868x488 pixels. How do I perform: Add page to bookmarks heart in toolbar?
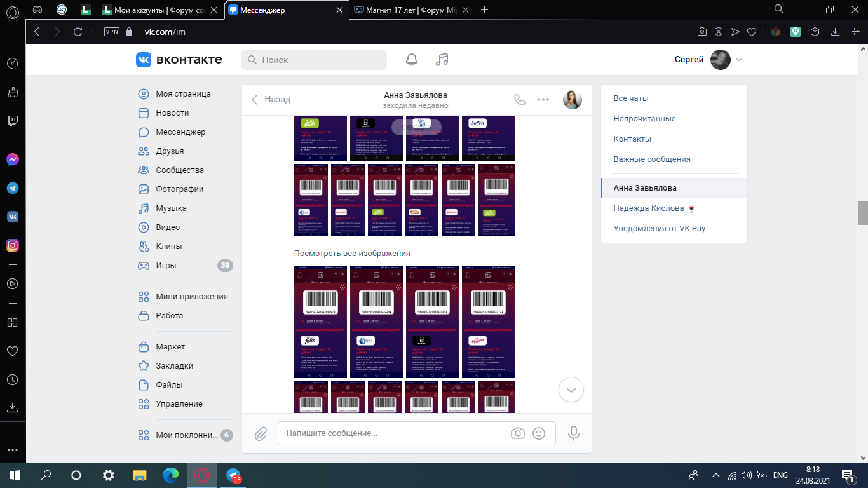(751, 32)
